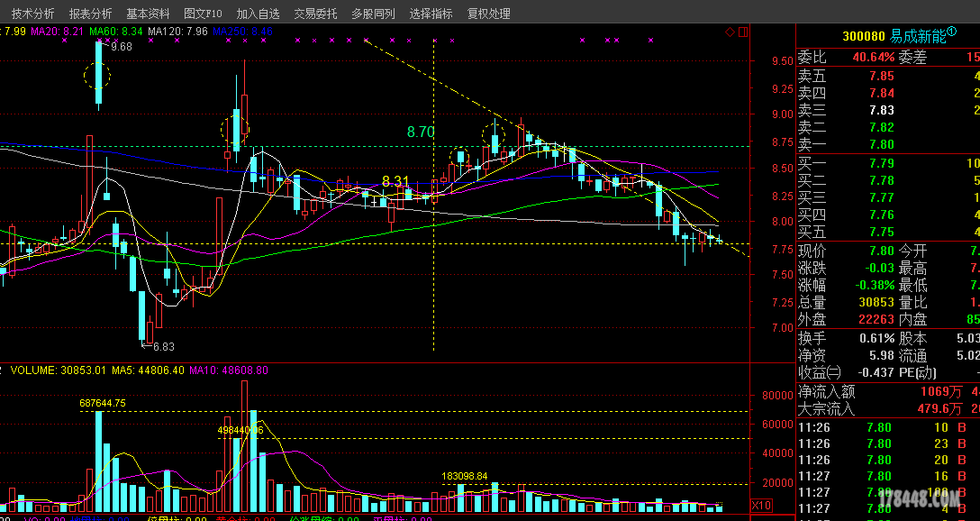Click the 买五 price 7.75
This screenshot has height=521, width=980.
[x=881, y=232]
